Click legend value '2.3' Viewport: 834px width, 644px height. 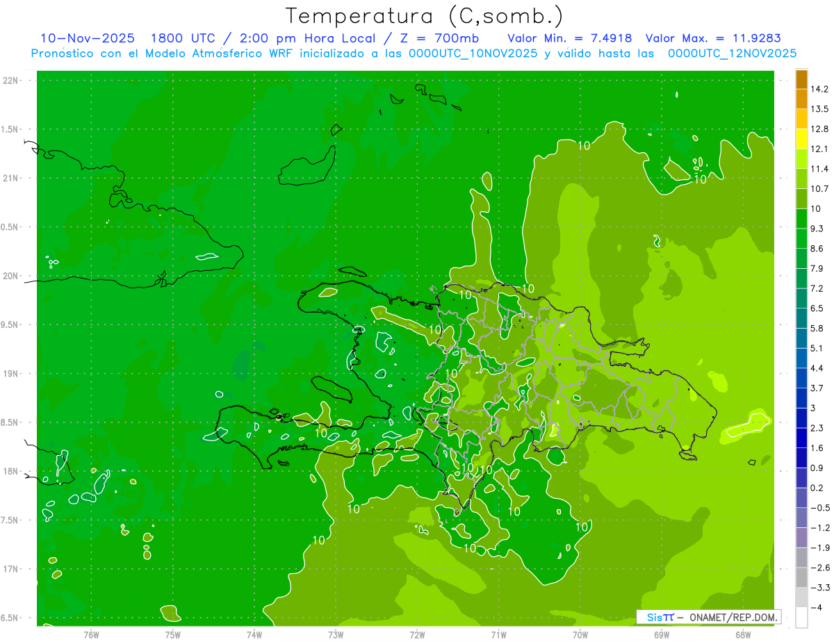[817, 428]
